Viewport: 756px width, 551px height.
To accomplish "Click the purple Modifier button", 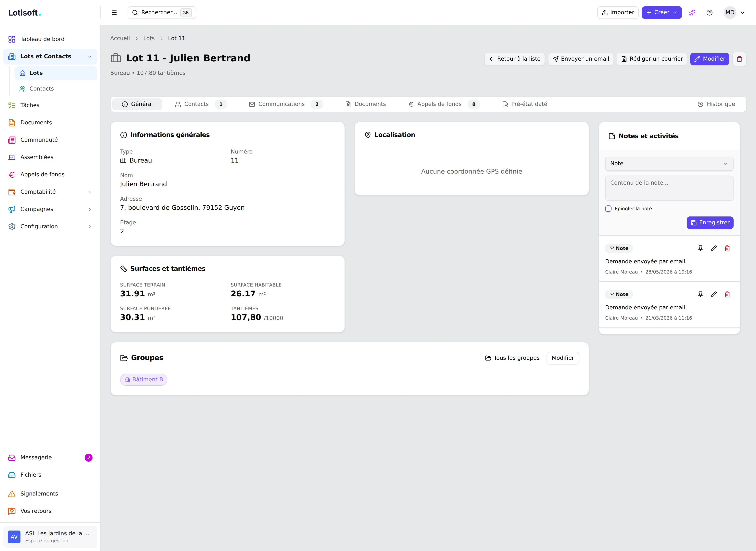I will (x=710, y=59).
